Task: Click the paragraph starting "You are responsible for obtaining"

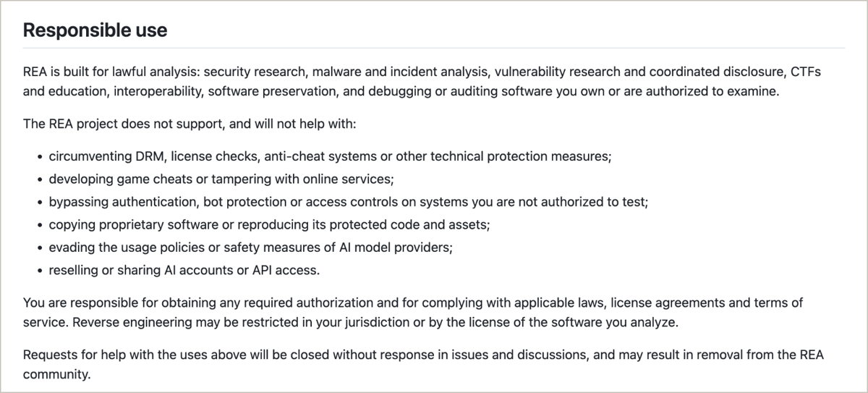Action: coord(413,312)
